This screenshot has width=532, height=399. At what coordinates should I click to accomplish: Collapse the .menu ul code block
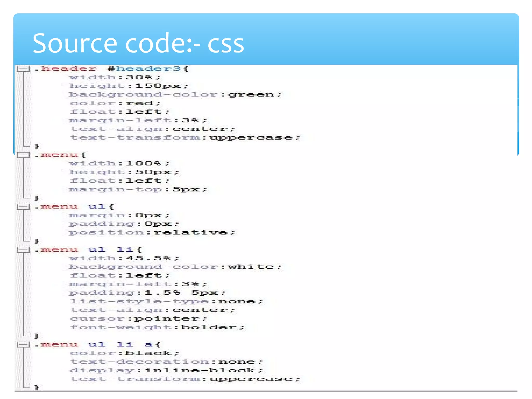pos(23,207)
